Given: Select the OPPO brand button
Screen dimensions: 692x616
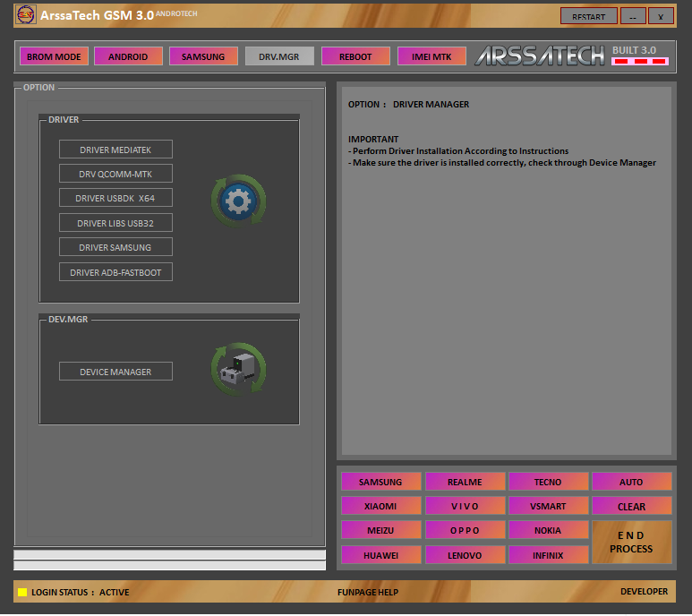Looking at the screenshot, I should [x=465, y=530].
